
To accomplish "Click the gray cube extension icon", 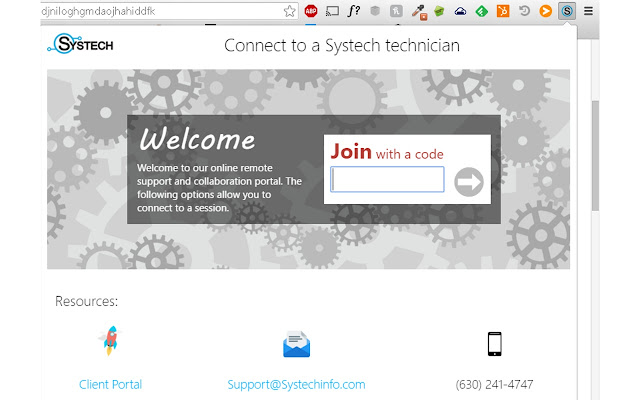I will point(375,11).
